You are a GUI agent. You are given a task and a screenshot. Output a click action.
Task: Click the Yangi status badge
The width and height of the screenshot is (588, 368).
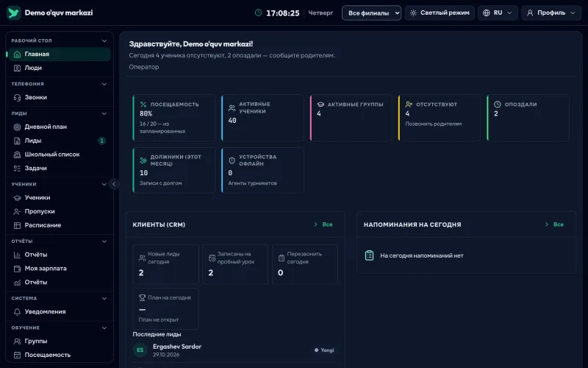click(x=324, y=350)
